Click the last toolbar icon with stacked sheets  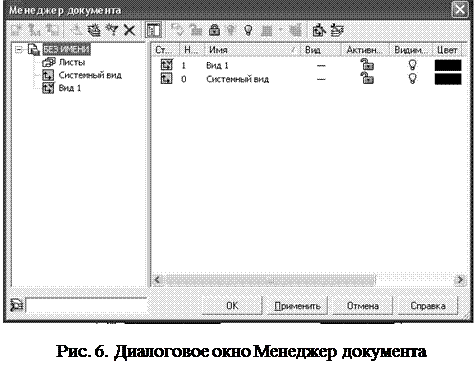tap(337, 30)
